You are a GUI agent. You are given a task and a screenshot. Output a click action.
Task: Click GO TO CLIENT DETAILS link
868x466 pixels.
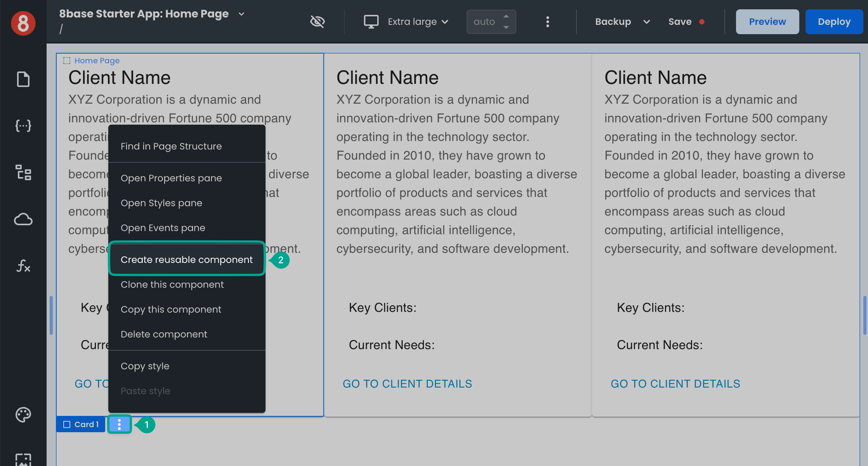click(408, 383)
